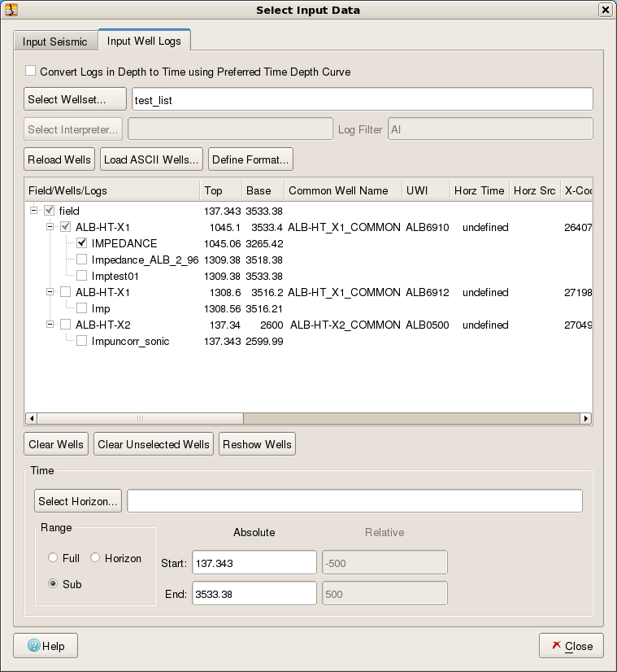Check the Imp log checkbox
This screenshot has height=672, width=617.
(x=82, y=308)
